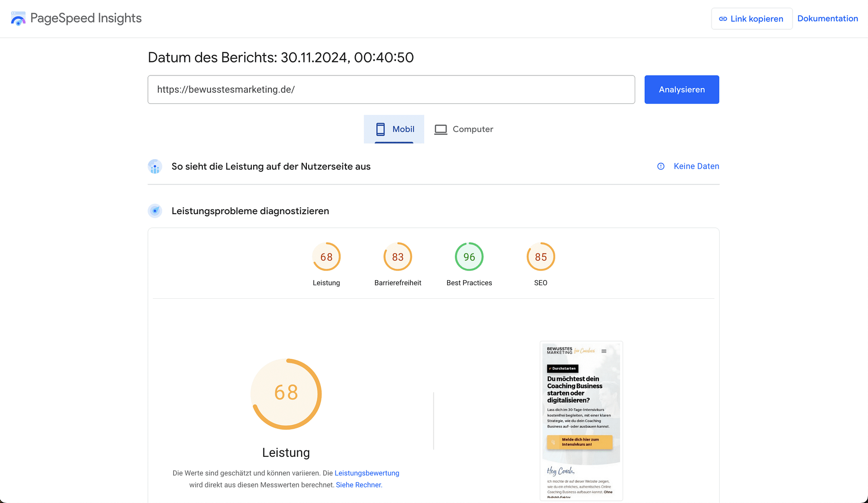Click the laptop icon beside Computer

click(440, 130)
